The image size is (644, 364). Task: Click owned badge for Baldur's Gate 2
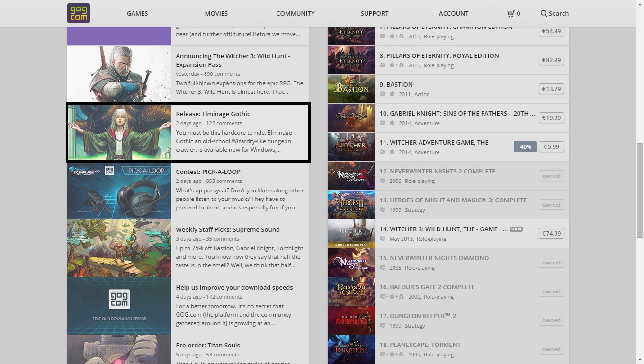tap(551, 291)
